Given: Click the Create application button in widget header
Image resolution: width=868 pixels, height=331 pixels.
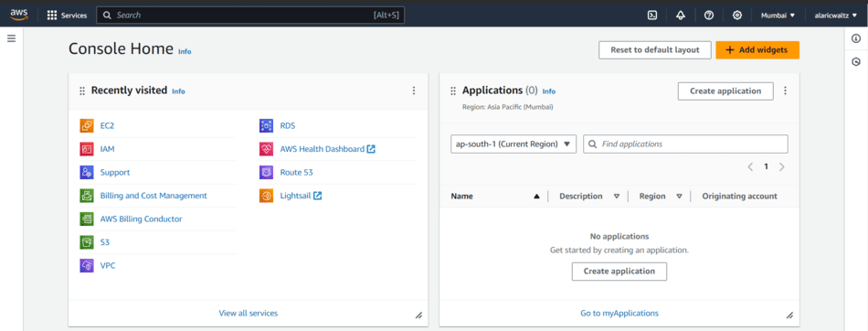Looking at the screenshot, I should pos(725,91).
